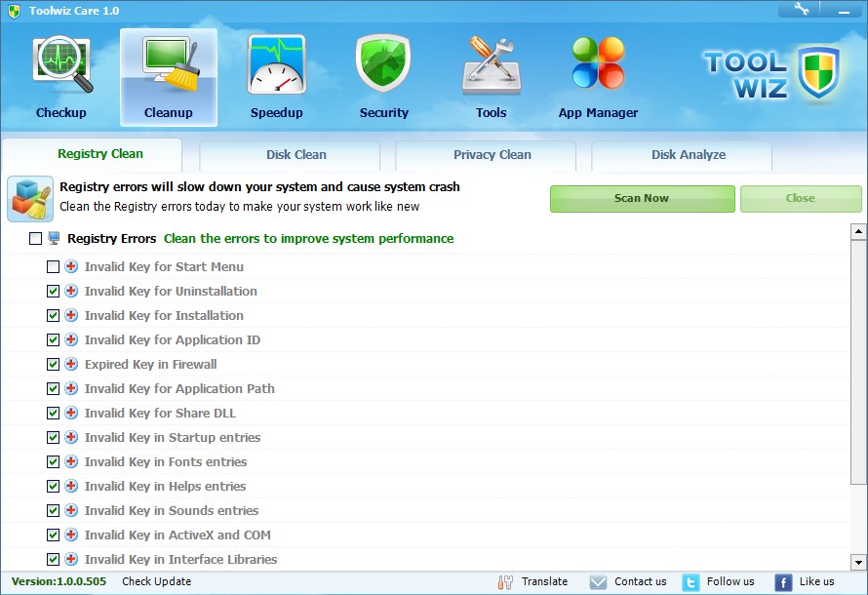
Task: Expand Invalid Key in Startup entries plus icon
Action: tap(71, 437)
